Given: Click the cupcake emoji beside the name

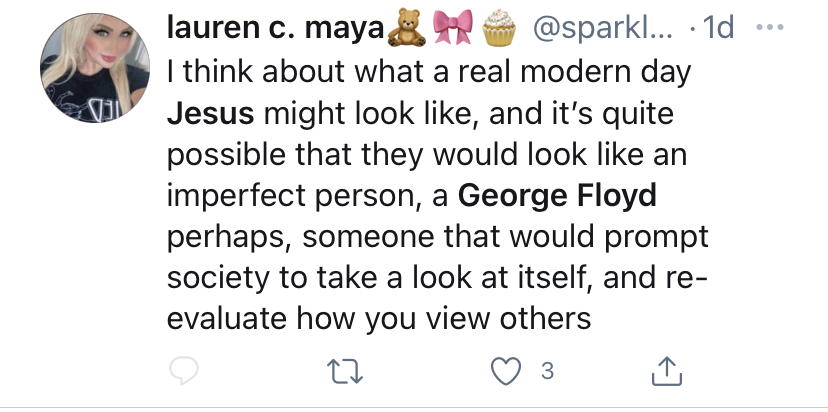Looking at the screenshot, I should [x=498, y=27].
